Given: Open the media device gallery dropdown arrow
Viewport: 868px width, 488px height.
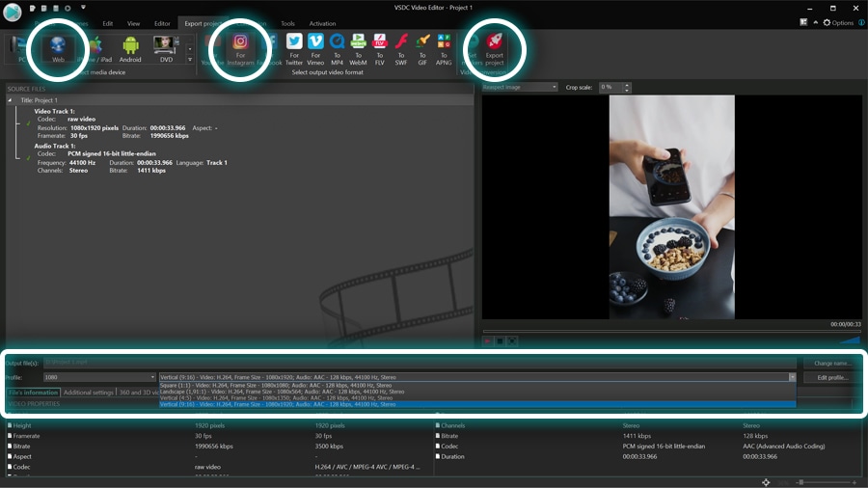Looking at the screenshot, I should coord(190,60).
